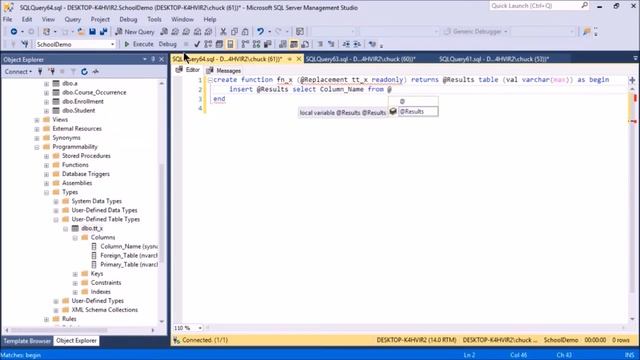Select the Foreign_Table column node
The height and width of the screenshot is (360, 640).
pos(124,256)
